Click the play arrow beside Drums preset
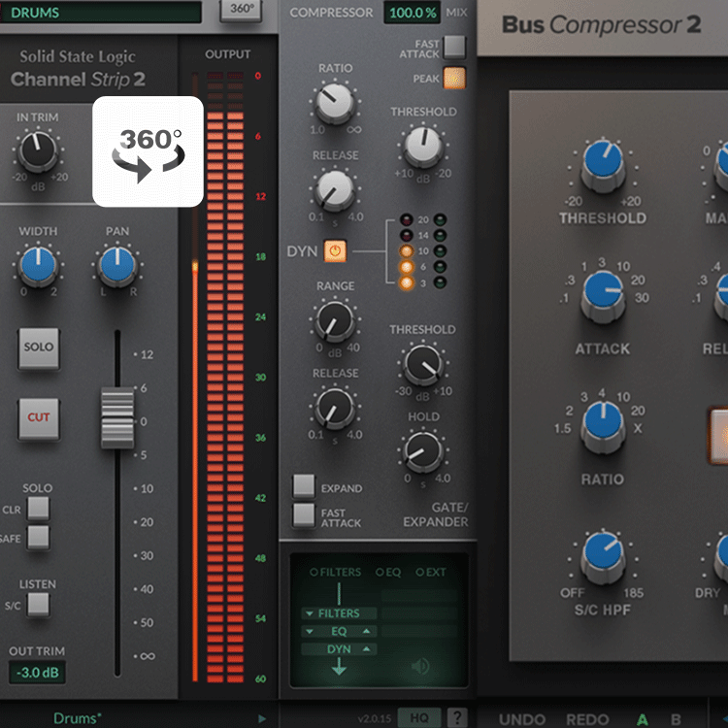Viewport: 728px width, 728px height. (260, 718)
